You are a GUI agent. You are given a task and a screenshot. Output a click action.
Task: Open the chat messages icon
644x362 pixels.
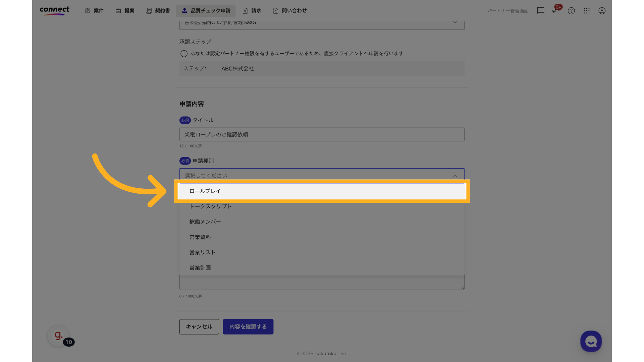[540, 11]
